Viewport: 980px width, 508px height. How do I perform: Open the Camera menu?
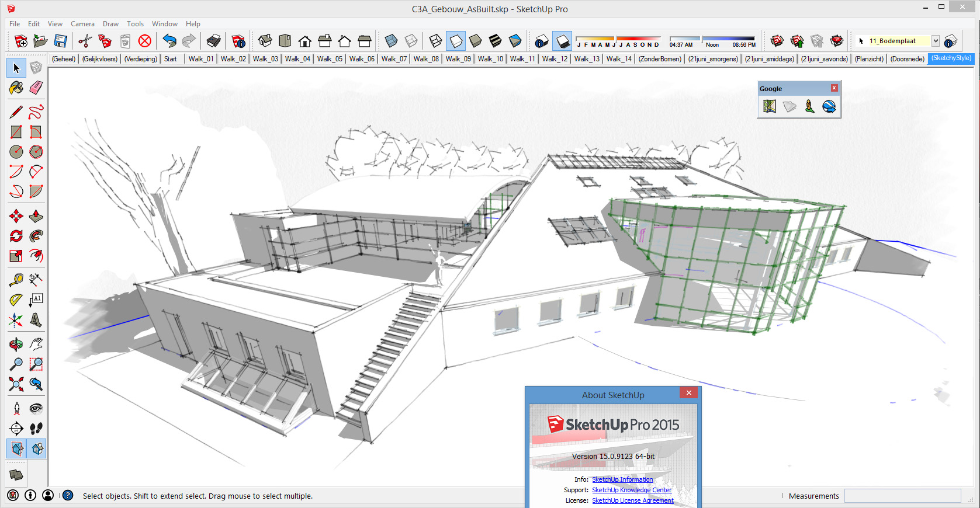[82, 24]
